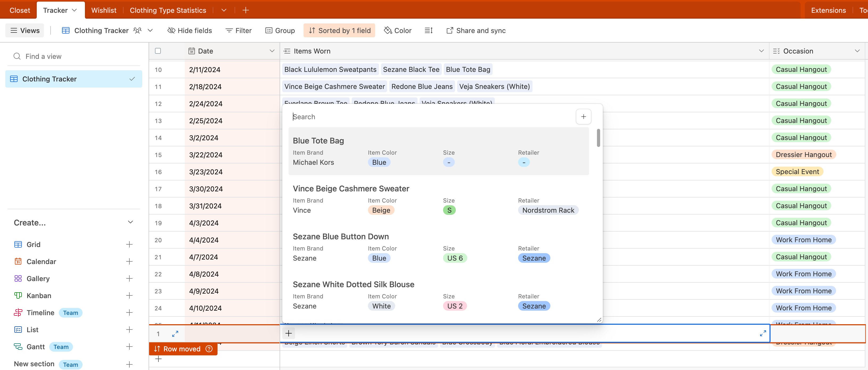
Task: Collapse the Create section chevron
Action: click(x=130, y=223)
